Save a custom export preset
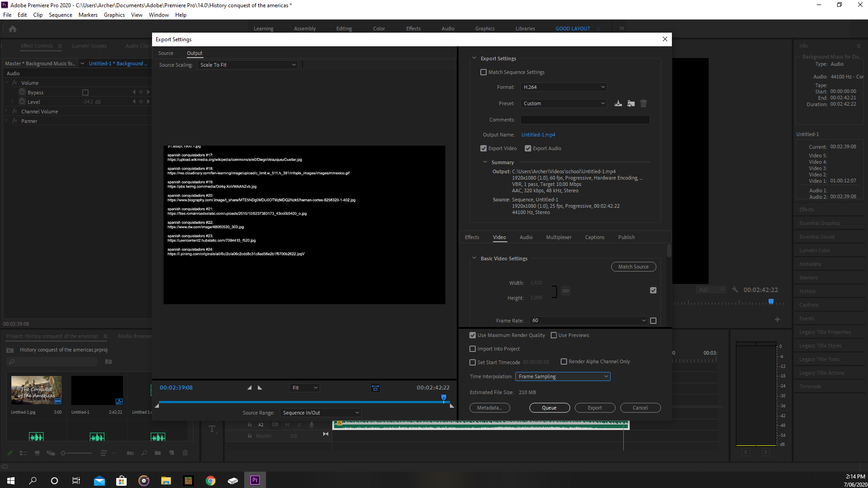The image size is (868, 488). click(x=618, y=103)
